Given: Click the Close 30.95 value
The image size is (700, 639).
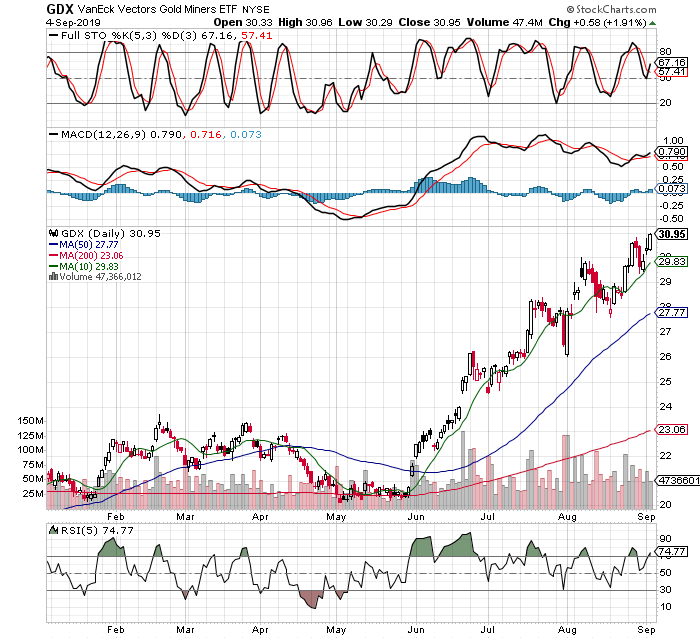Looking at the screenshot, I should click(429, 23).
